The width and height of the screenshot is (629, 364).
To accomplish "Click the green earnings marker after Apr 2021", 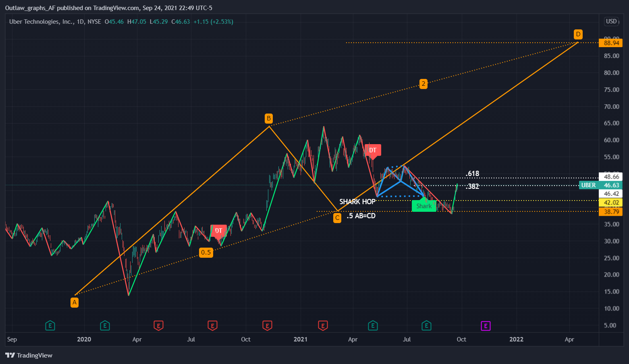I will pos(373,325).
